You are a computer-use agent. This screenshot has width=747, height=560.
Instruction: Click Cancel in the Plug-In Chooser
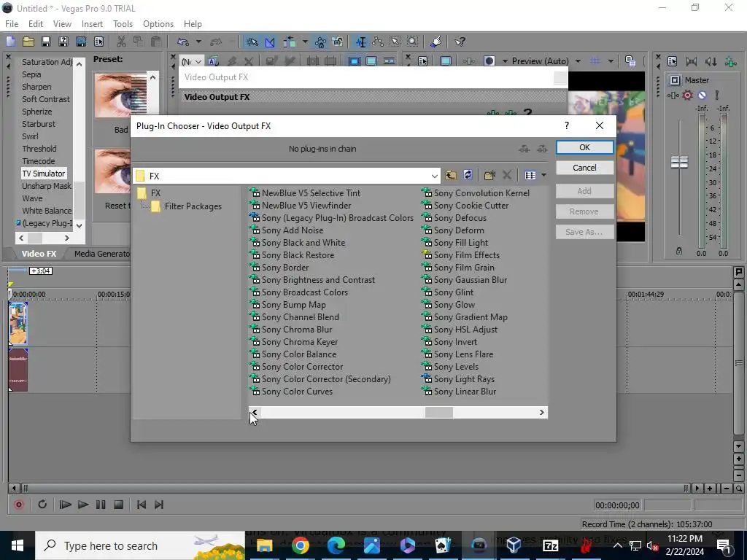[584, 168]
